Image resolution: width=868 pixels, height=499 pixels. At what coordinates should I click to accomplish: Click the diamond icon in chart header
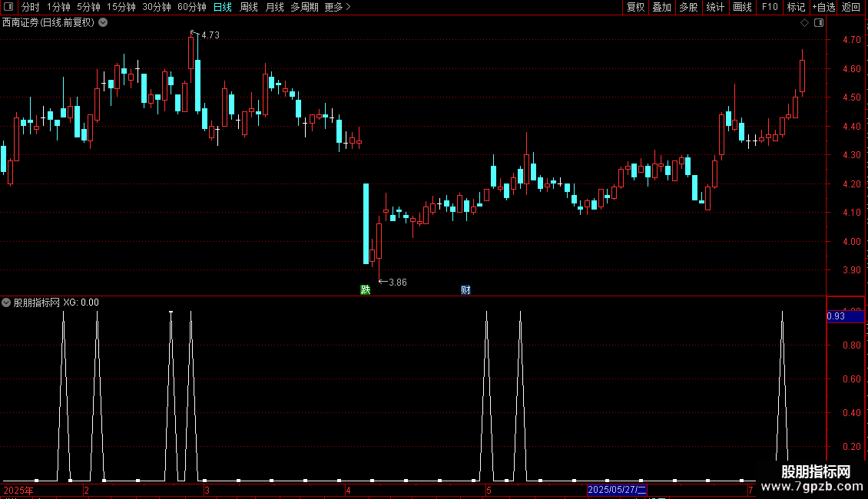805,23
